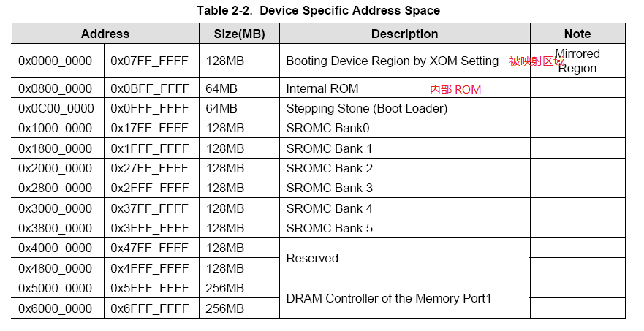Click the 'SROMC Bank 3' row description
644x331 pixels.
coord(329,189)
